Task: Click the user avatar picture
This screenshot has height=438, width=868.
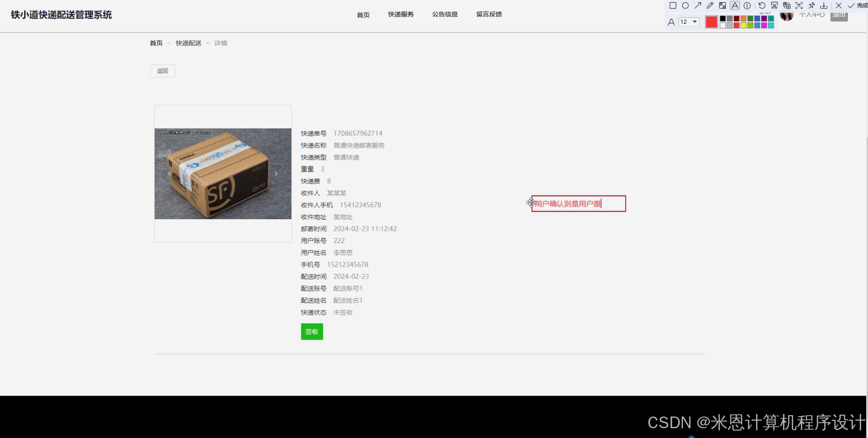Action: 787,16
